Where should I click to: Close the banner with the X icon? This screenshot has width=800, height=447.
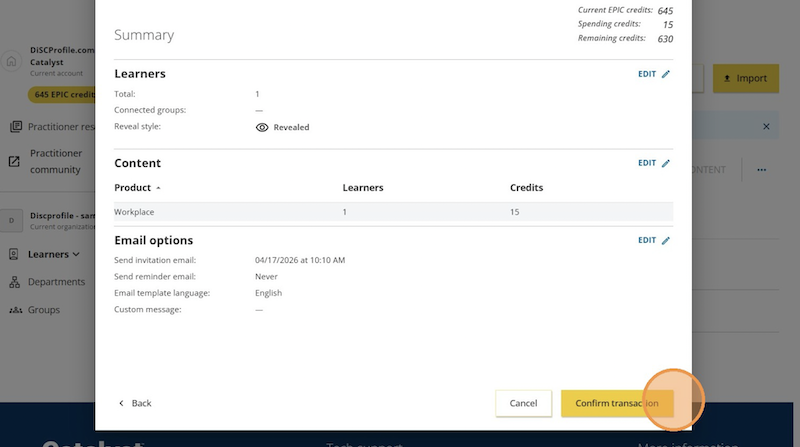pyautogui.click(x=766, y=127)
